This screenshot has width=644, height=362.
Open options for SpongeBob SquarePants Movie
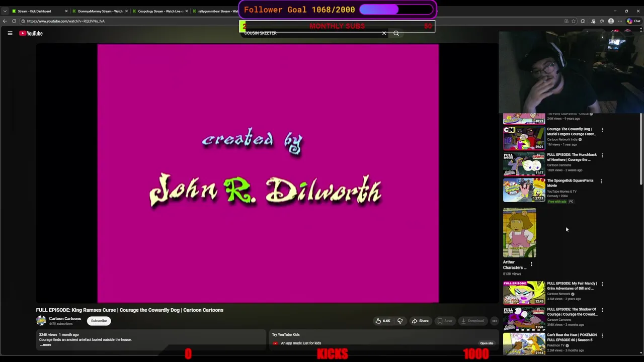point(602,181)
